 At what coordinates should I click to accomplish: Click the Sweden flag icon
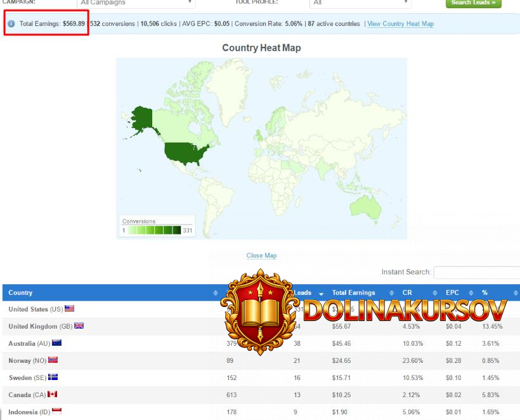[x=53, y=377]
